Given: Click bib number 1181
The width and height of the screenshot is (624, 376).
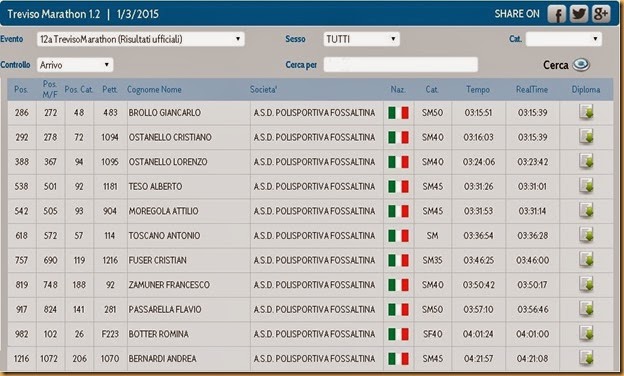Looking at the screenshot, I should pyautogui.click(x=110, y=187).
